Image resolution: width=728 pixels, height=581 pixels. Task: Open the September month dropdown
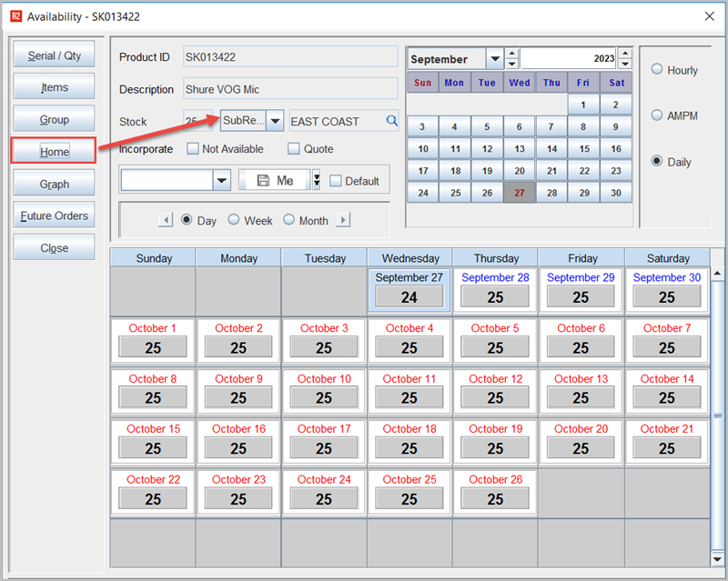[x=494, y=59]
